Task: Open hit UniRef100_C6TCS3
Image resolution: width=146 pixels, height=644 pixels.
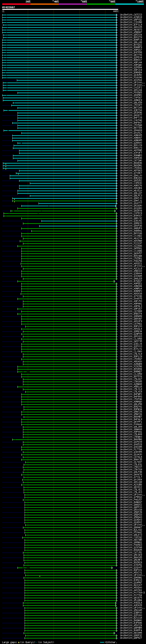Action: (x=131, y=15)
